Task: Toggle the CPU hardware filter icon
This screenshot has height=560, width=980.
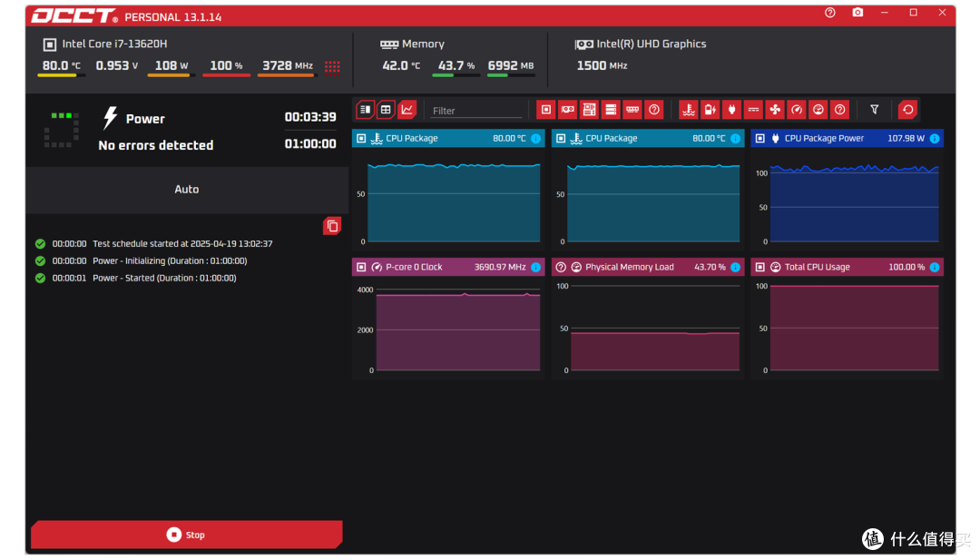Action: (546, 110)
